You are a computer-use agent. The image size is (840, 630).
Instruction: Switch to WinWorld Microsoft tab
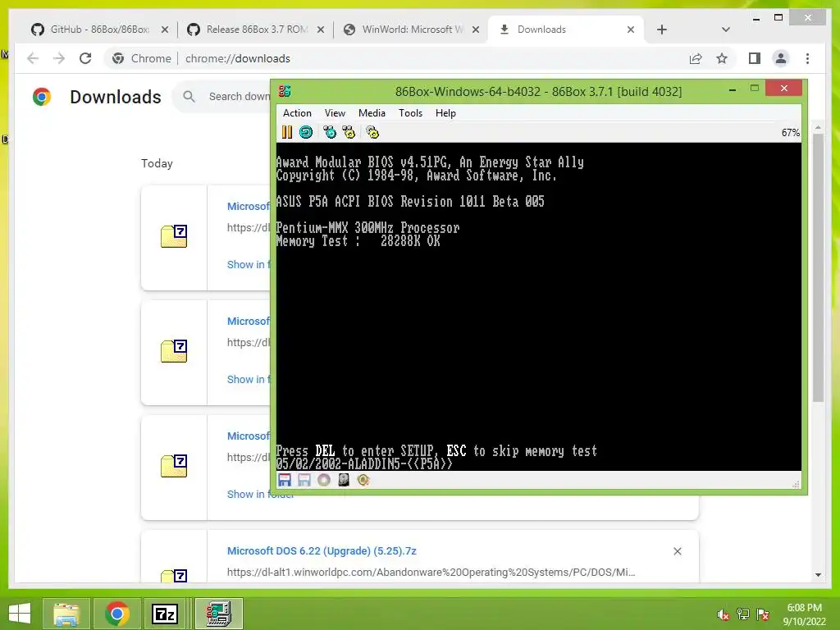click(x=412, y=30)
